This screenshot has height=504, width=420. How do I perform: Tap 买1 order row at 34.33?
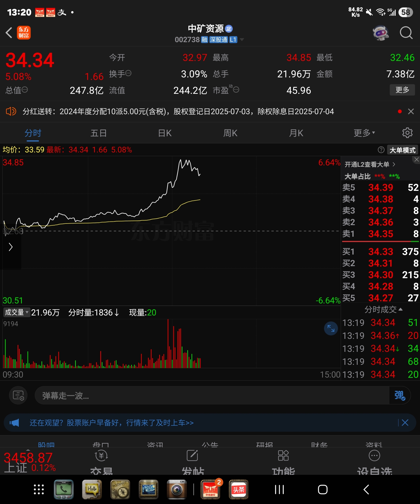(380, 252)
